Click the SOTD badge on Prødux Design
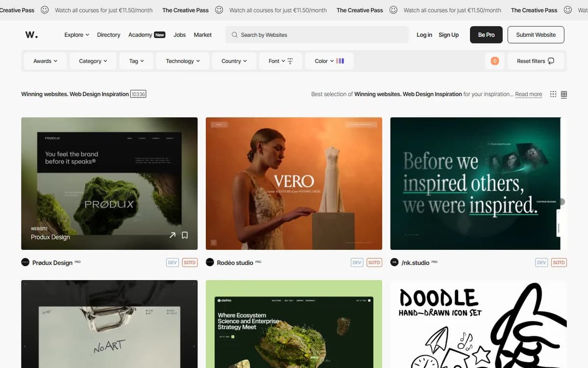588x368 pixels. tap(190, 263)
